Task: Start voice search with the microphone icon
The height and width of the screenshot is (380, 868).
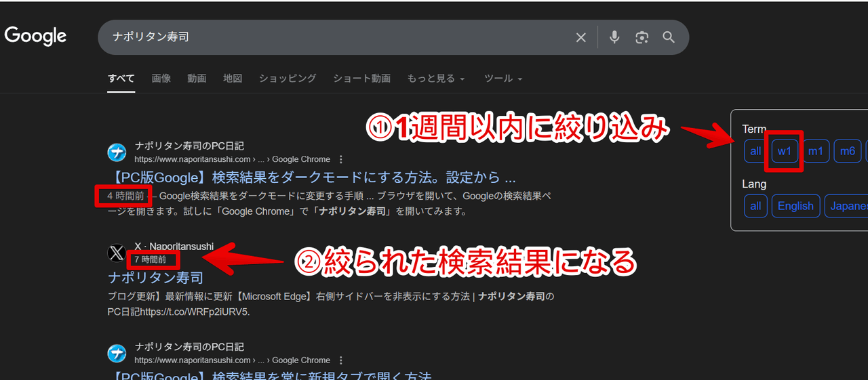Action: point(614,37)
